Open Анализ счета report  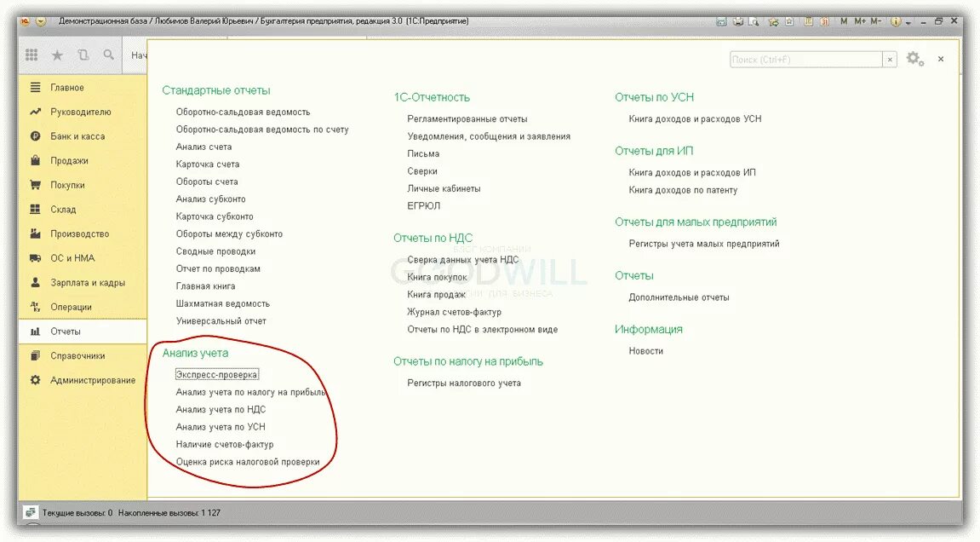coord(203,147)
